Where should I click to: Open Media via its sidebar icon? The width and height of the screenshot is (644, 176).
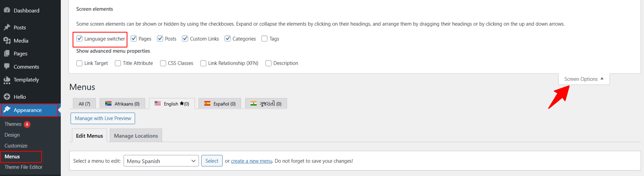7,41
